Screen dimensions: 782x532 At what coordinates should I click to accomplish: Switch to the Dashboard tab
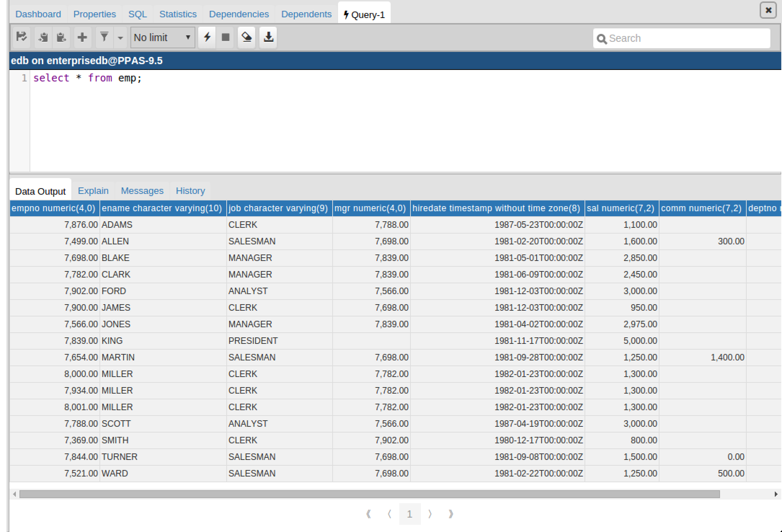click(x=38, y=14)
